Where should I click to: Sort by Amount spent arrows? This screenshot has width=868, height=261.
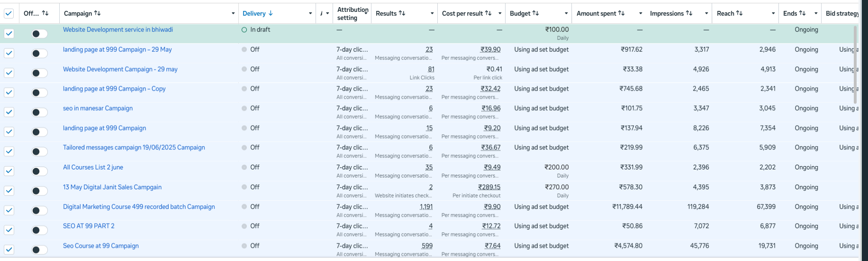pyautogui.click(x=621, y=13)
